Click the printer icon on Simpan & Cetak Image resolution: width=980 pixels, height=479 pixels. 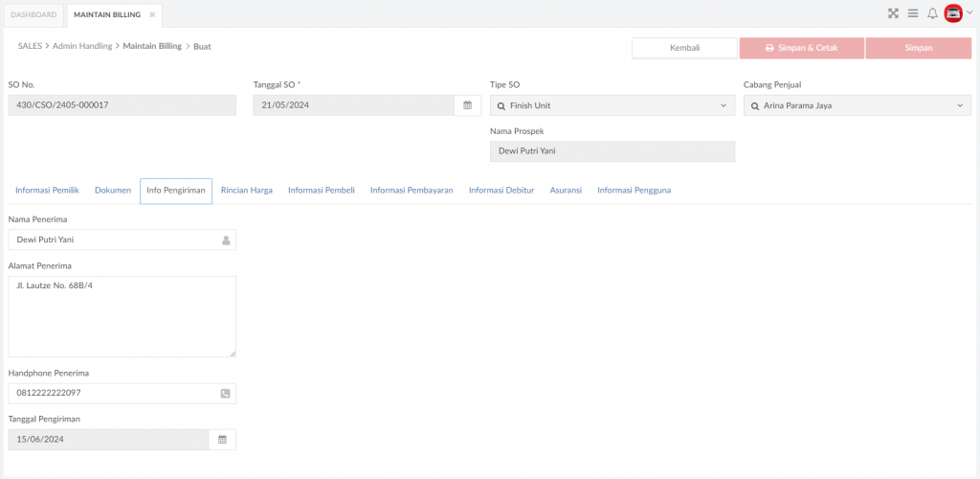(770, 48)
